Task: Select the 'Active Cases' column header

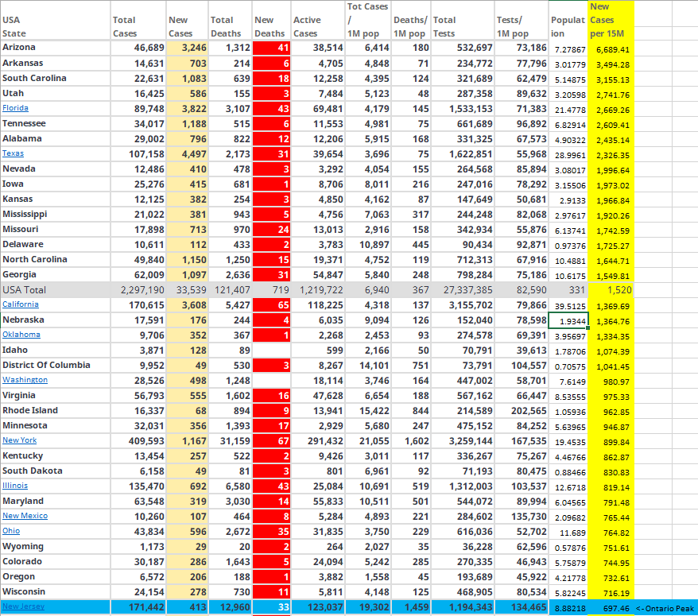Action: pyautogui.click(x=318, y=21)
